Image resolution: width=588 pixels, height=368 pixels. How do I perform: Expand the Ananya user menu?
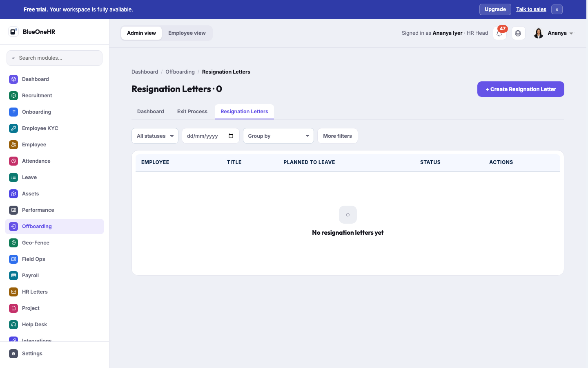click(x=554, y=33)
